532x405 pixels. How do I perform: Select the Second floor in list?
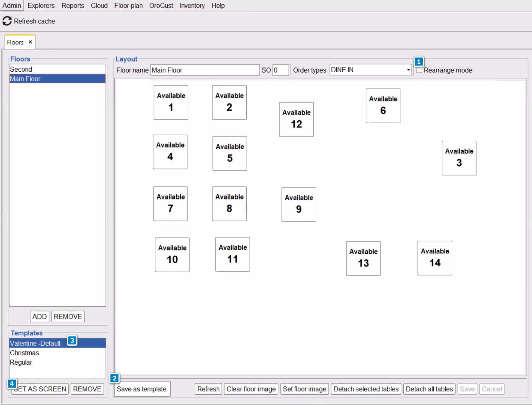[57, 69]
